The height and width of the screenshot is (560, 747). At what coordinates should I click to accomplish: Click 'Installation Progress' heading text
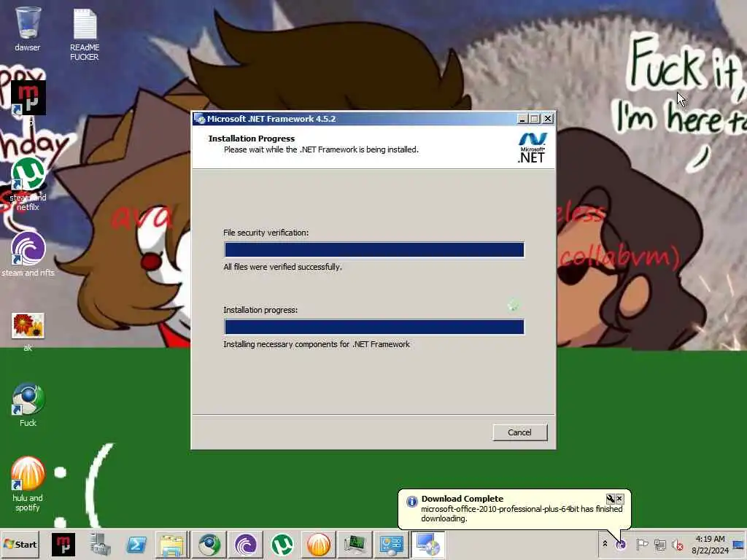coord(252,139)
